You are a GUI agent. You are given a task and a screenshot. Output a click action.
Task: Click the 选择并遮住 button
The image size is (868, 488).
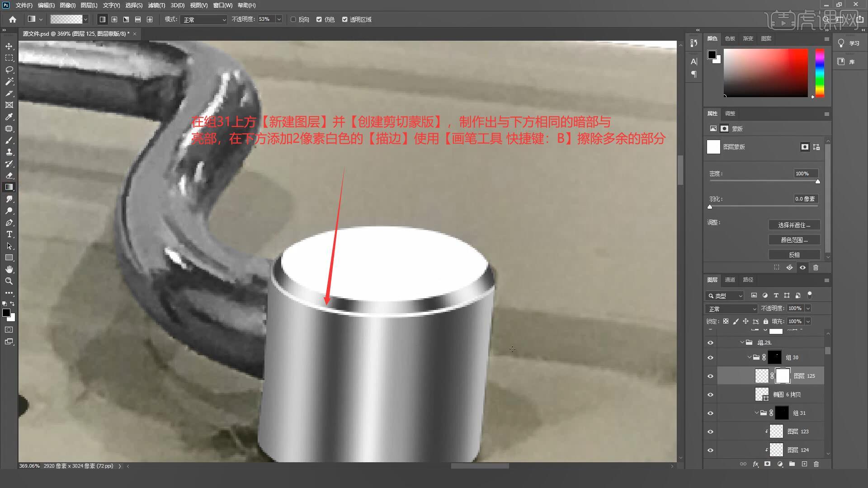click(x=794, y=225)
